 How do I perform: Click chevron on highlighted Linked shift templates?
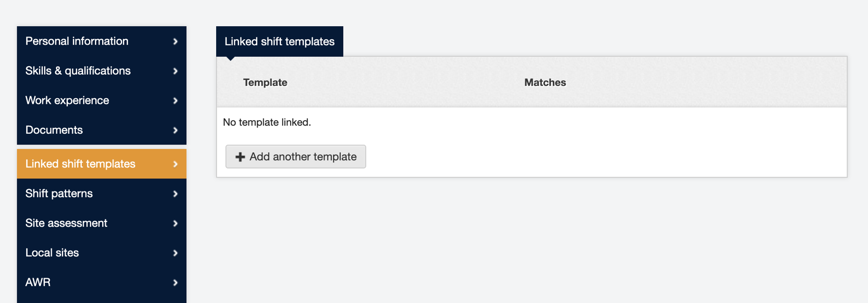(175, 164)
